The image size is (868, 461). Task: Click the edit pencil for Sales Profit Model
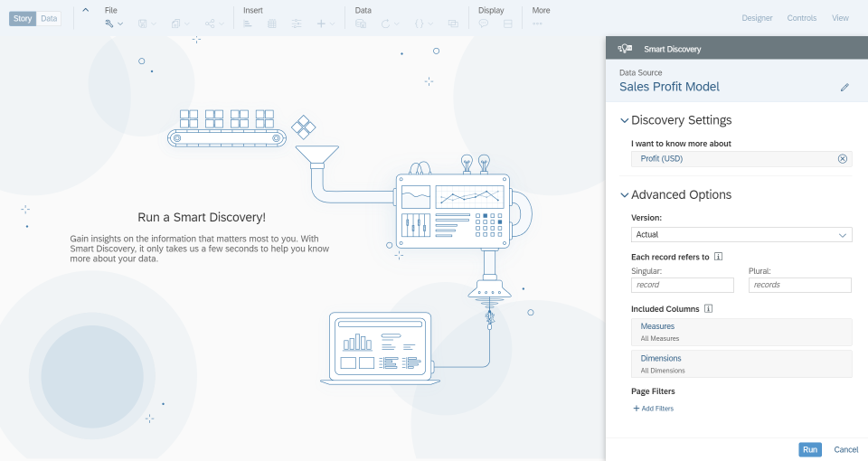coord(844,88)
